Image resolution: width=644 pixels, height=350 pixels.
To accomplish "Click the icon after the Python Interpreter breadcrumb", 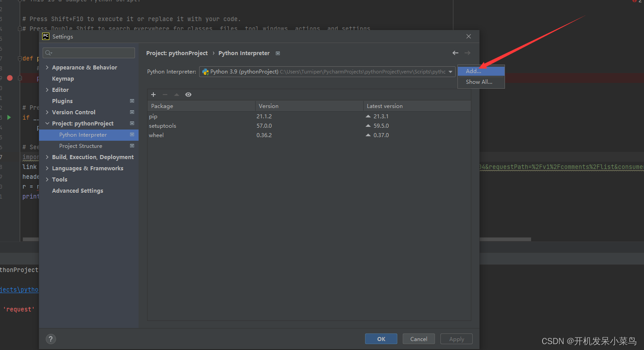I will pos(278,53).
